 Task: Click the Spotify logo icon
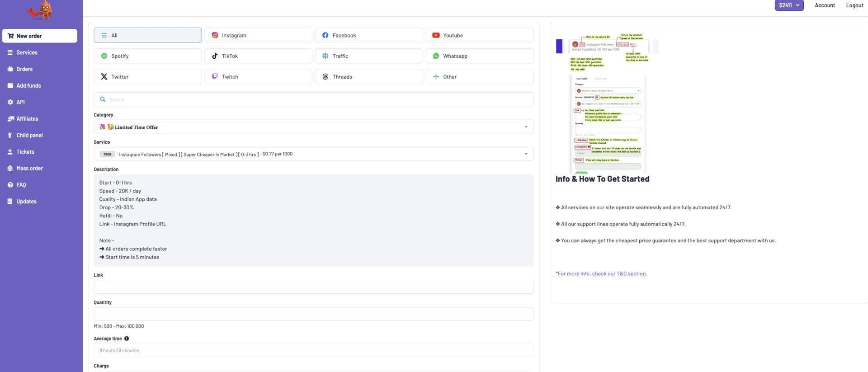coord(104,56)
